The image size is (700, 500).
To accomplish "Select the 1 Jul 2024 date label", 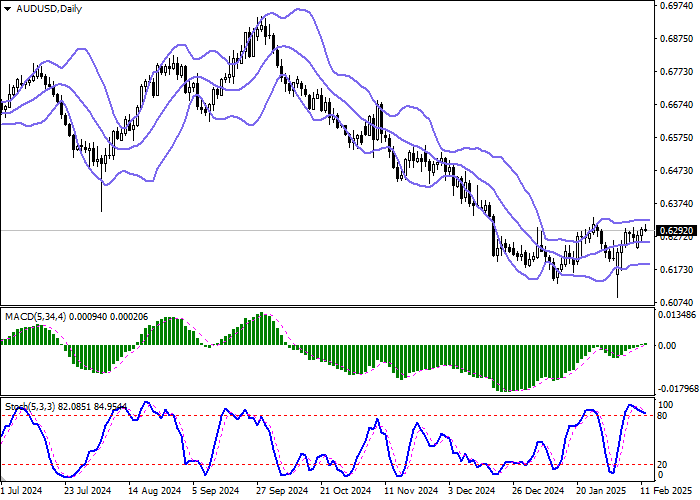I will coord(21,492).
